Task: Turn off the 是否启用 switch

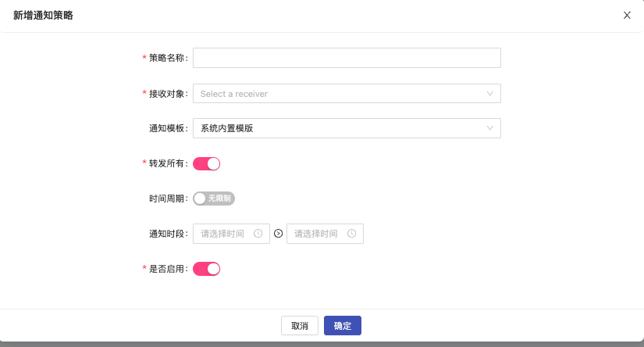Action: pyautogui.click(x=207, y=269)
